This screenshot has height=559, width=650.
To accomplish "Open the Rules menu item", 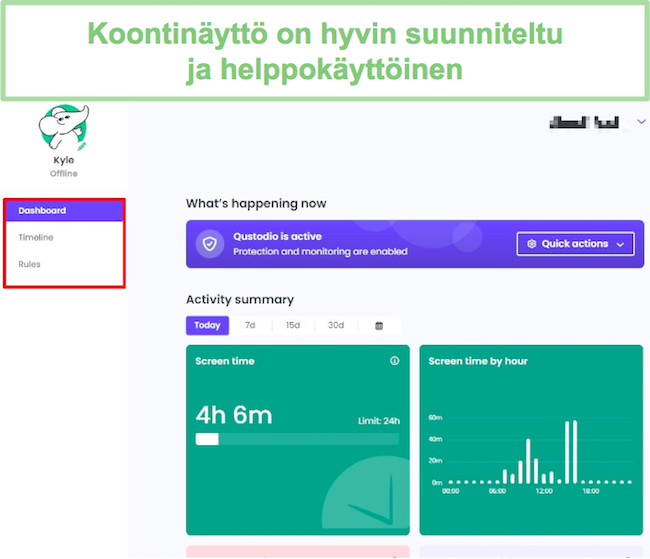I will pos(29,265).
